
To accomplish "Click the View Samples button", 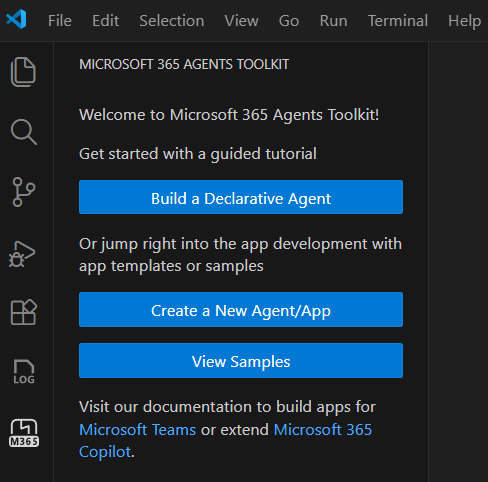I will [x=241, y=360].
